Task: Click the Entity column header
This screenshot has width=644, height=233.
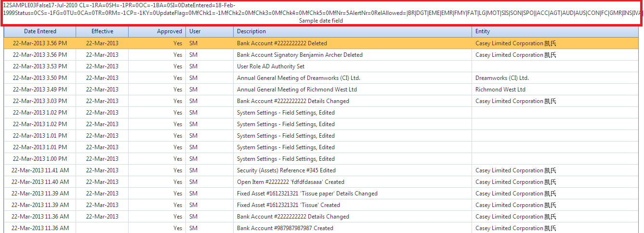Action: 482,31
